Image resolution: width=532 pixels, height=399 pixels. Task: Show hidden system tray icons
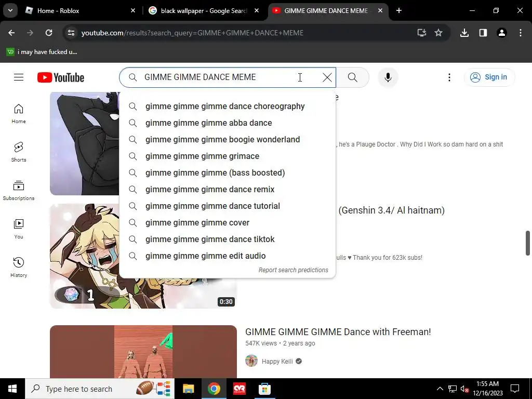tap(440, 389)
